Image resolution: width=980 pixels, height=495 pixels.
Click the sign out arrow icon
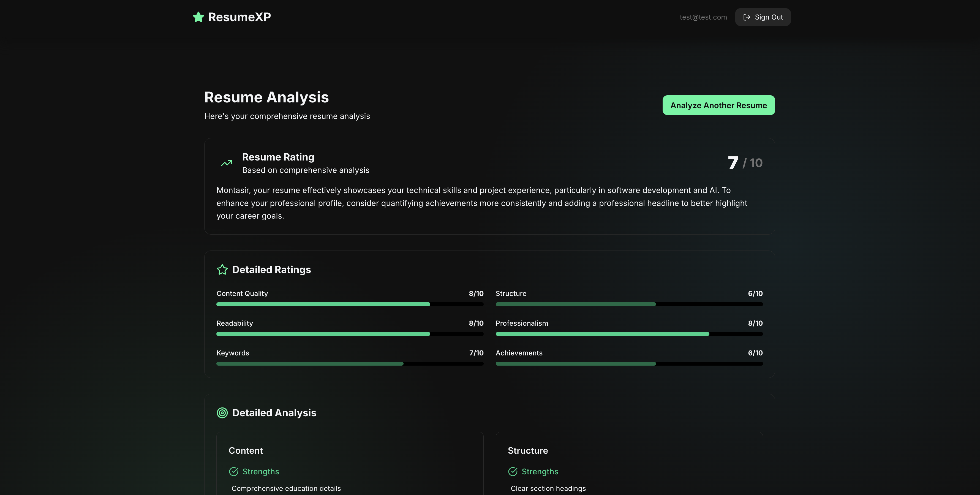(746, 17)
